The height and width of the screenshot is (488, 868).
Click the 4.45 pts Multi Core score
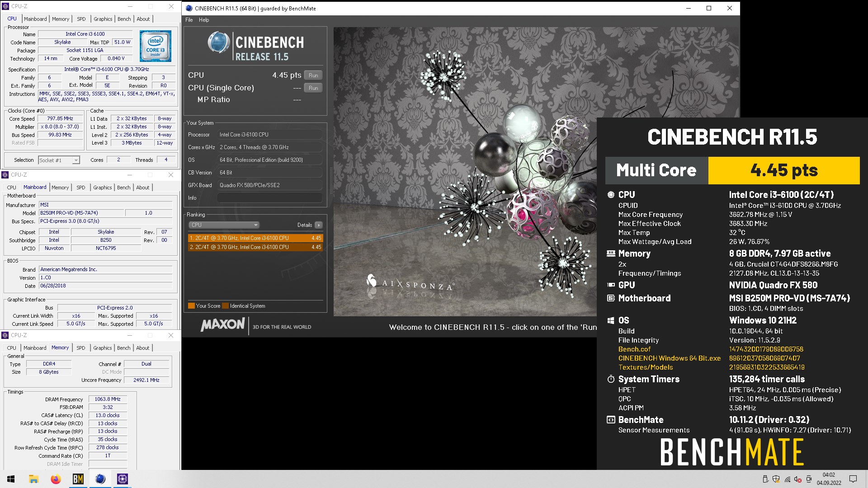coord(784,170)
